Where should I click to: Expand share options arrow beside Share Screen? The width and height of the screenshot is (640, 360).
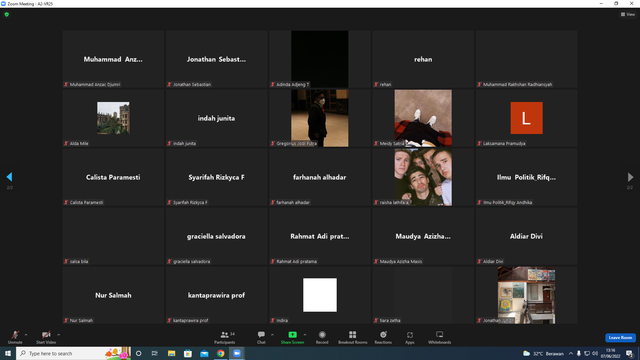tap(305, 335)
